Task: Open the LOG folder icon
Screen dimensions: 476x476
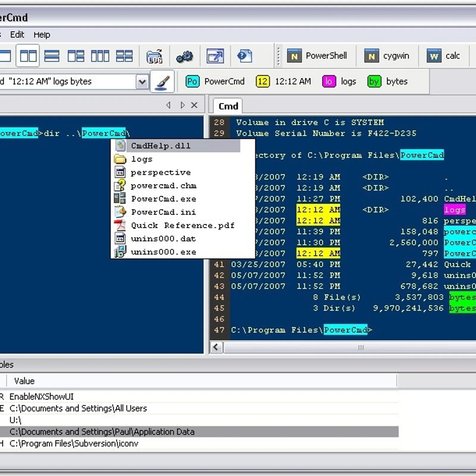Action: (x=154, y=56)
